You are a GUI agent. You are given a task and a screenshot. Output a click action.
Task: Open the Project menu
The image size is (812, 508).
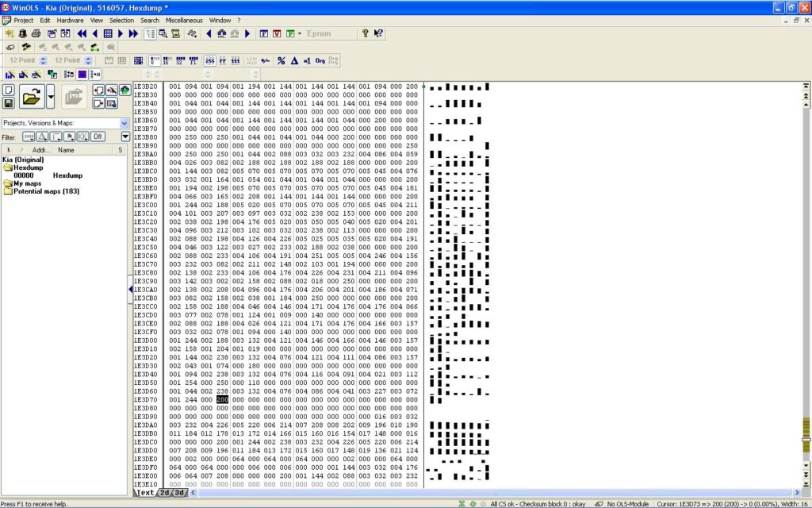point(23,20)
